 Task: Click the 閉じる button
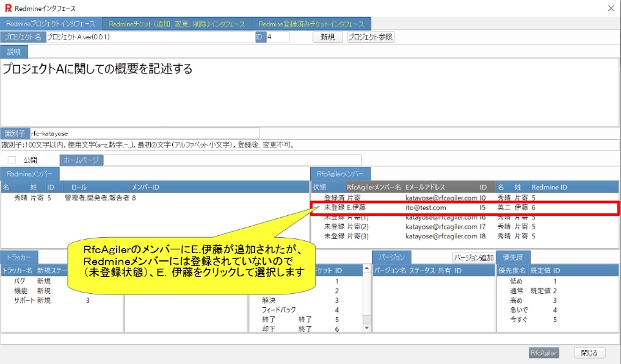click(x=590, y=353)
